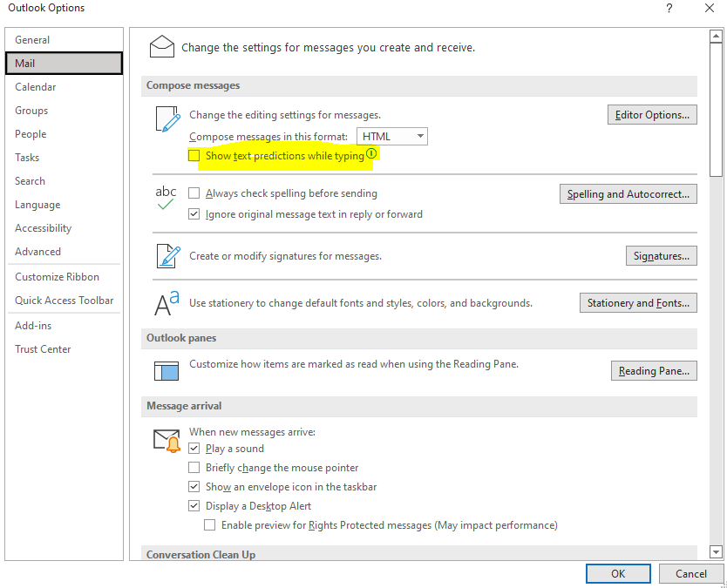Open the HTML message format dropdown
The width and height of the screenshot is (727, 588).
point(391,136)
